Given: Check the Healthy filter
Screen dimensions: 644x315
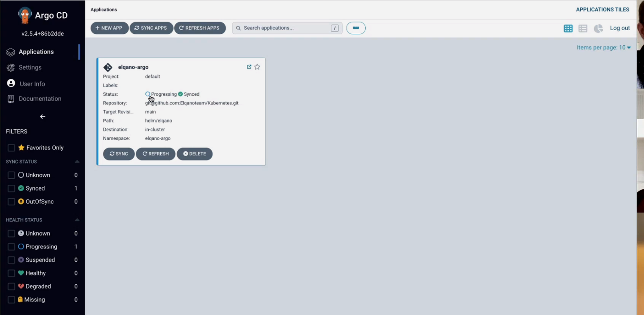Looking at the screenshot, I should [11, 273].
